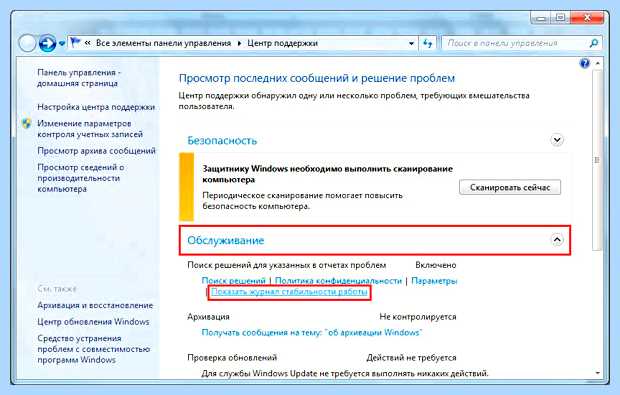Open recent pages dropdown next to navigation arrows
The width and height of the screenshot is (620, 395).
coord(62,43)
